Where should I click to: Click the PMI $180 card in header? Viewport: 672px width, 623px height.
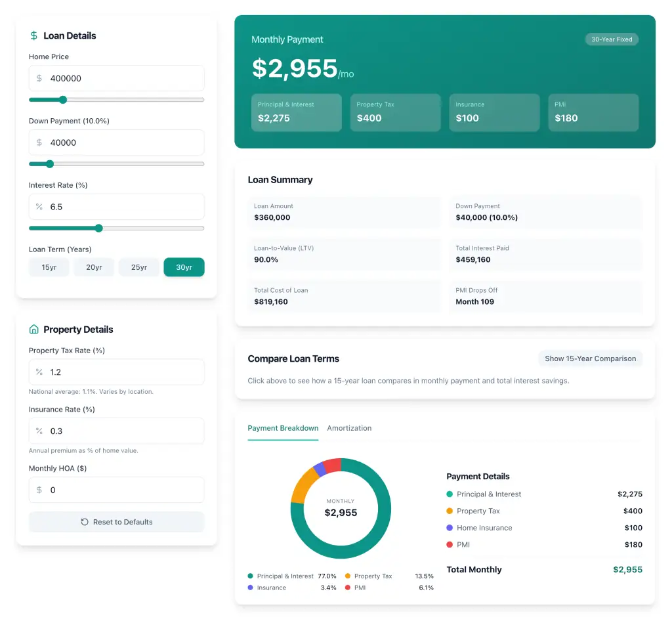point(593,112)
